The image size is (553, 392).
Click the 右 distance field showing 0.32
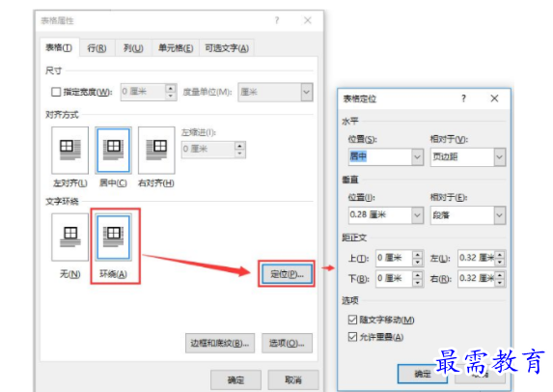(476, 278)
